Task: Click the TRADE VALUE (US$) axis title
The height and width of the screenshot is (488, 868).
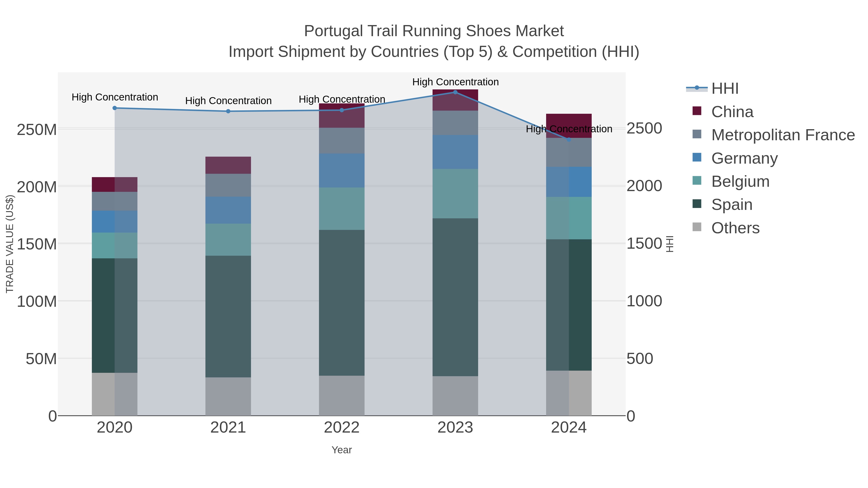Action: point(10,244)
